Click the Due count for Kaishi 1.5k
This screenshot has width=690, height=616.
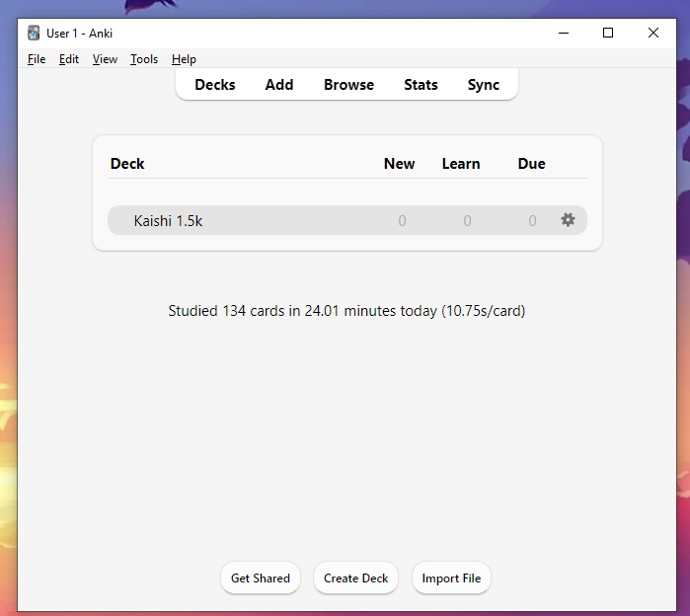[532, 220]
